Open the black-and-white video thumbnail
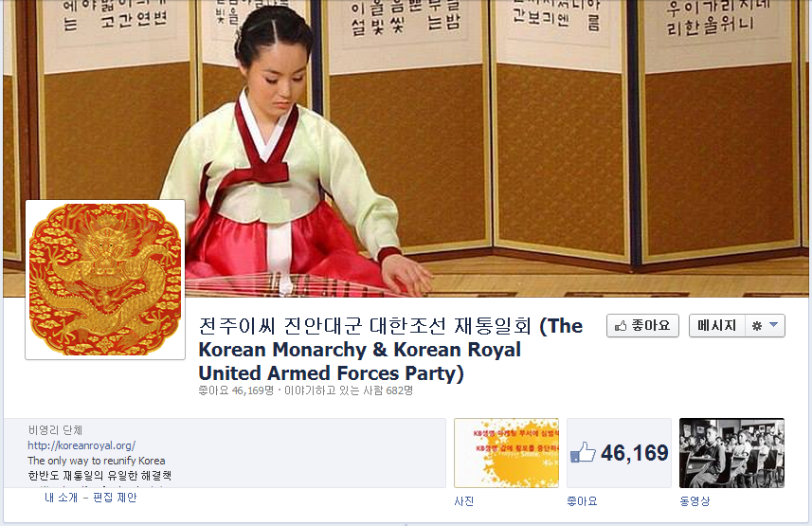Image resolution: width=812 pixels, height=526 pixels. (x=731, y=453)
